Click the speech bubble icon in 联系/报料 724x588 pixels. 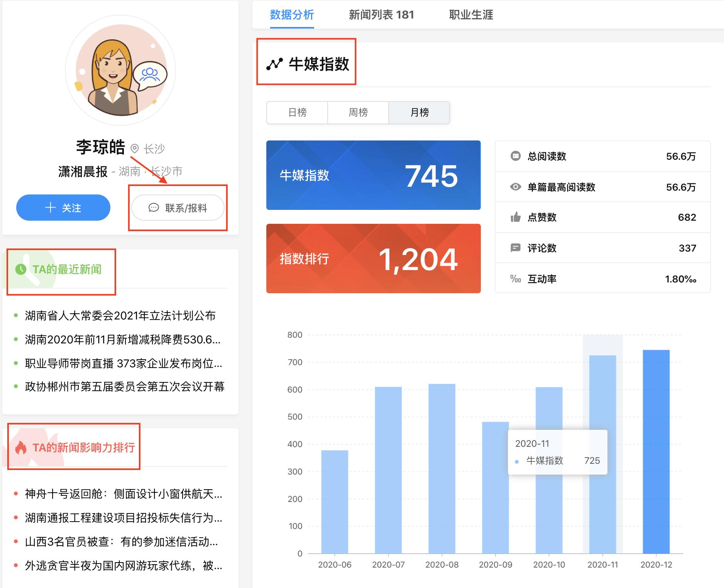pyautogui.click(x=154, y=207)
